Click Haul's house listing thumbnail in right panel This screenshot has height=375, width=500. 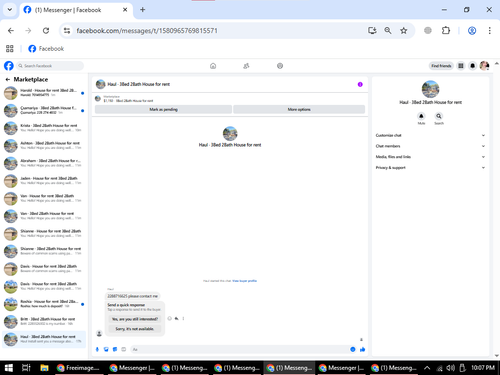(430, 89)
